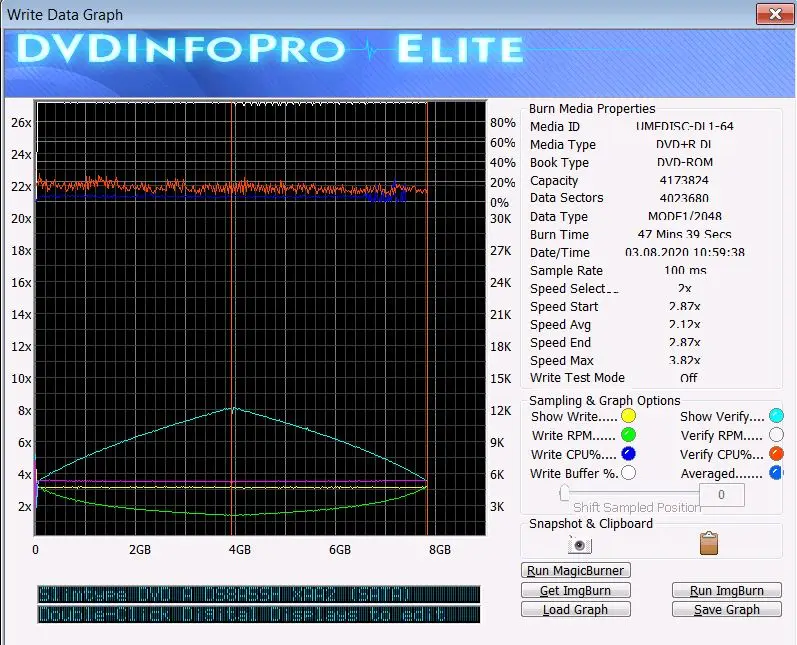Click the clipboard copy icon
The width and height of the screenshot is (797, 645).
pyautogui.click(x=709, y=543)
